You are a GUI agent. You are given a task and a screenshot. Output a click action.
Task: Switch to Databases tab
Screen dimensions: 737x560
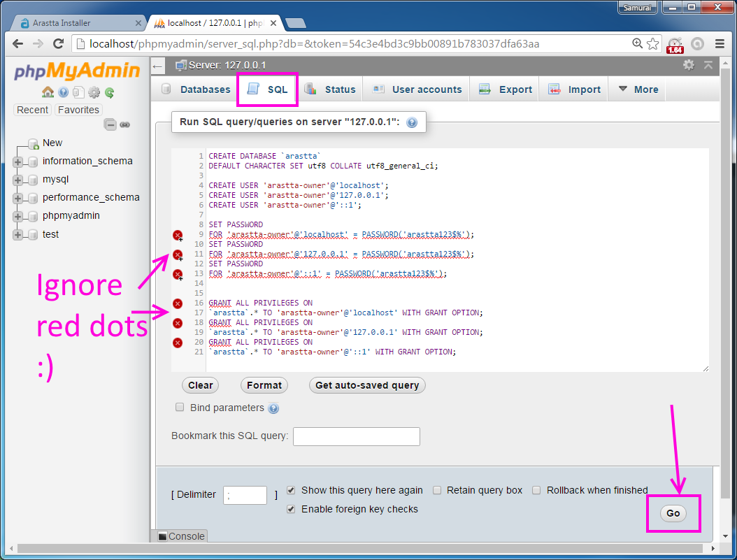tap(196, 89)
